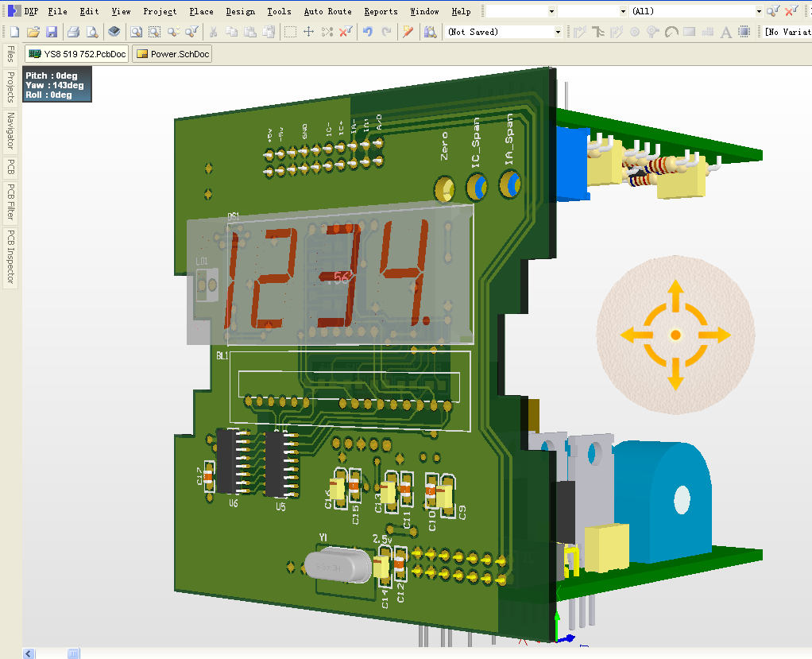
Task: Redo the last undone action
Action: click(x=386, y=32)
